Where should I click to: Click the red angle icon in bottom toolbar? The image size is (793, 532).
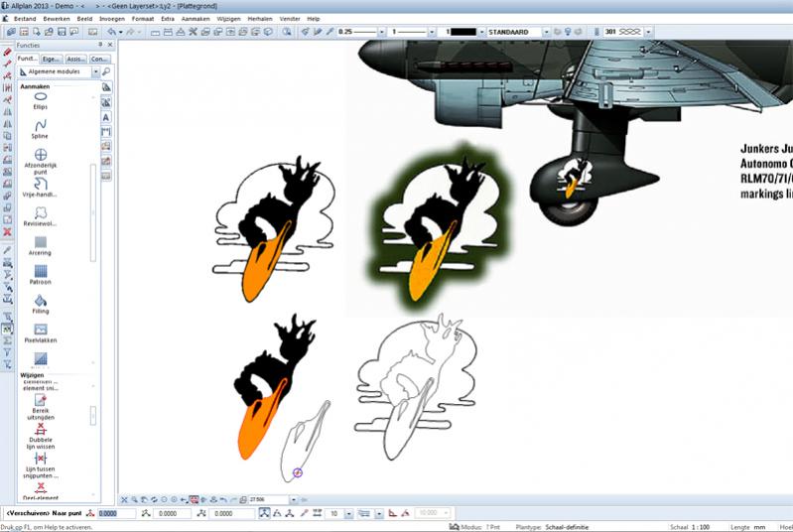[x=392, y=513]
